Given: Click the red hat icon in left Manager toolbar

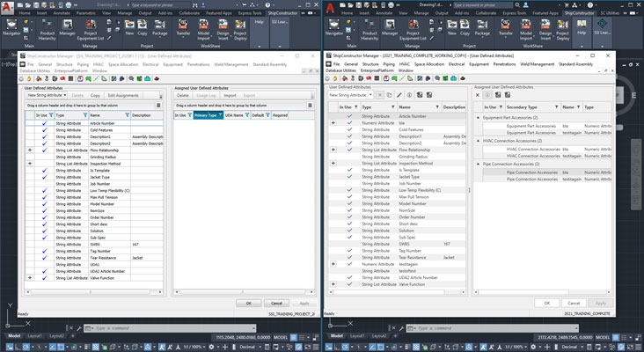Looking at the screenshot, I should pos(157,78).
